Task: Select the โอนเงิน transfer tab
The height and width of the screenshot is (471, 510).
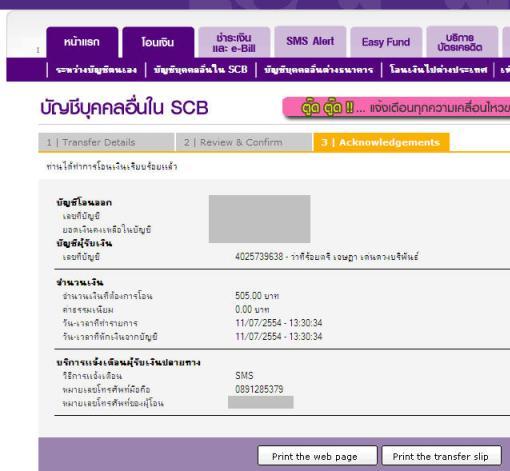Action: click(158, 42)
